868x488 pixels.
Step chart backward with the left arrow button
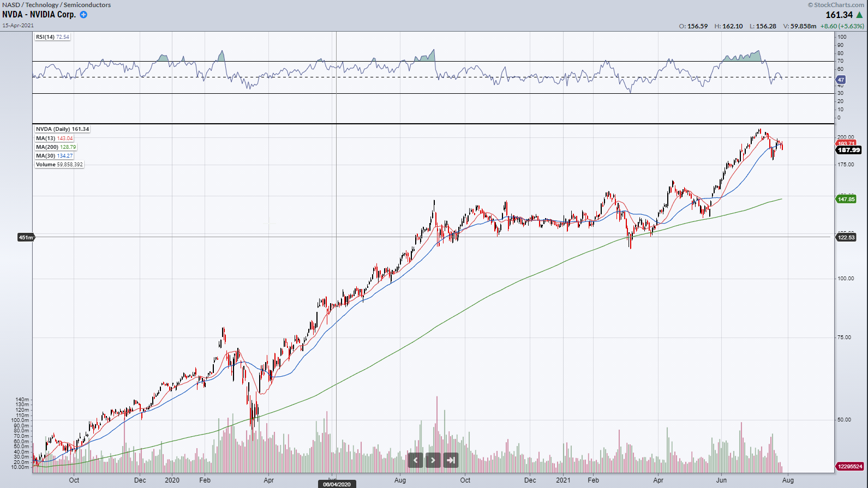click(x=416, y=460)
